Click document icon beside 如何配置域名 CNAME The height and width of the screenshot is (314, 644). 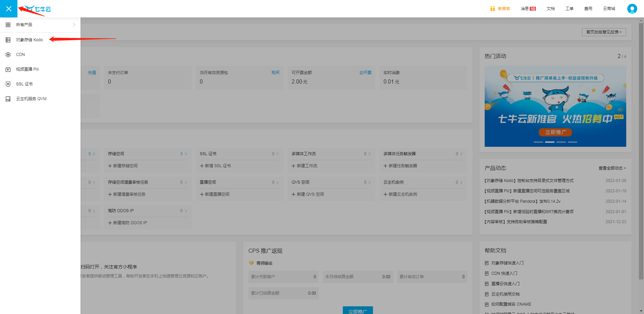(487, 304)
